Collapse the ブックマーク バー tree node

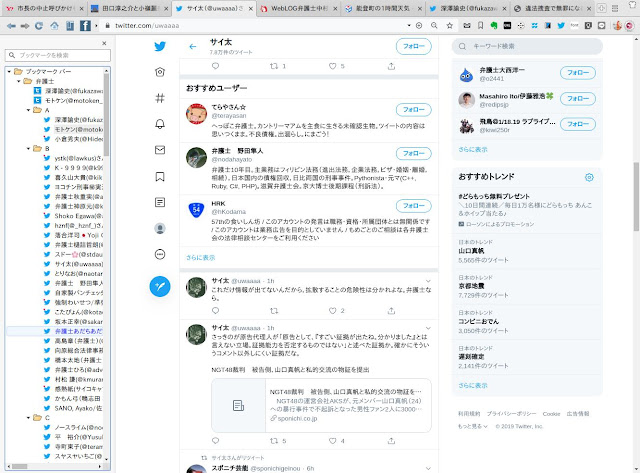point(9,71)
